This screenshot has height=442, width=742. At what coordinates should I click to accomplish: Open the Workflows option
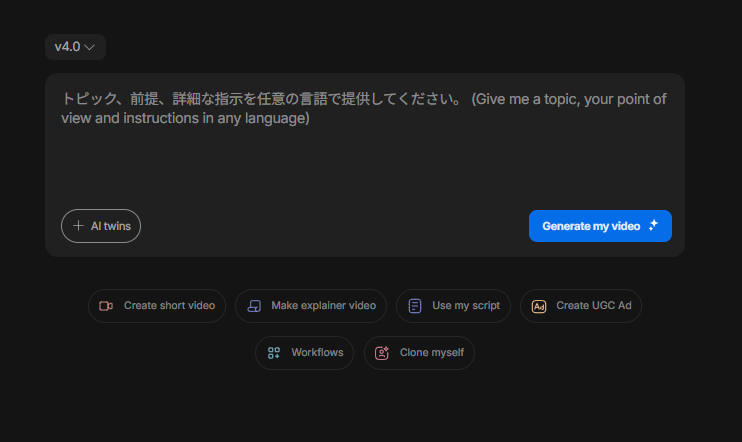click(x=305, y=353)
